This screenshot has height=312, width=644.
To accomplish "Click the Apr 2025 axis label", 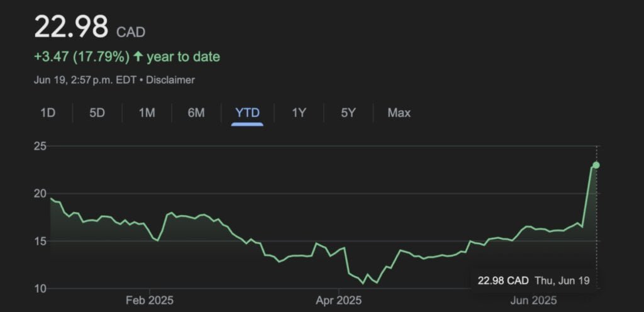I will click(x=340, y=301).
